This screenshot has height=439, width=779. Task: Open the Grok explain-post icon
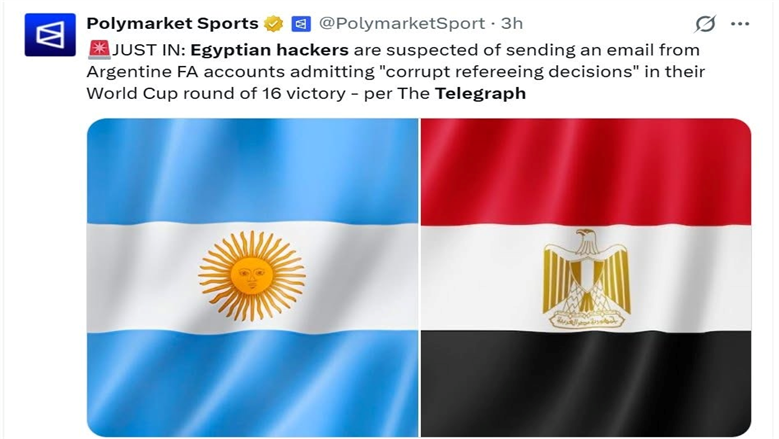tap(705, 23)
